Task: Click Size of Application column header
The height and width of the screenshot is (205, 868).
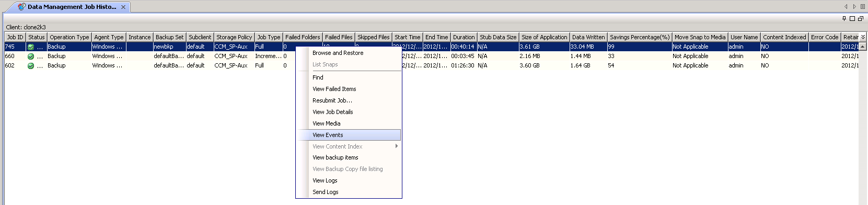Action: click(545, 37)
